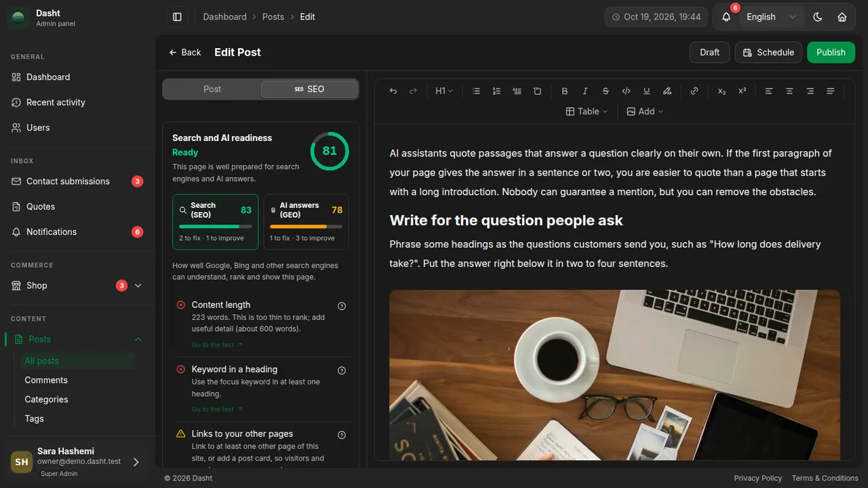The image size is (868, 488).
Task: Apply superscript formatting
Action: coord(742,91)
